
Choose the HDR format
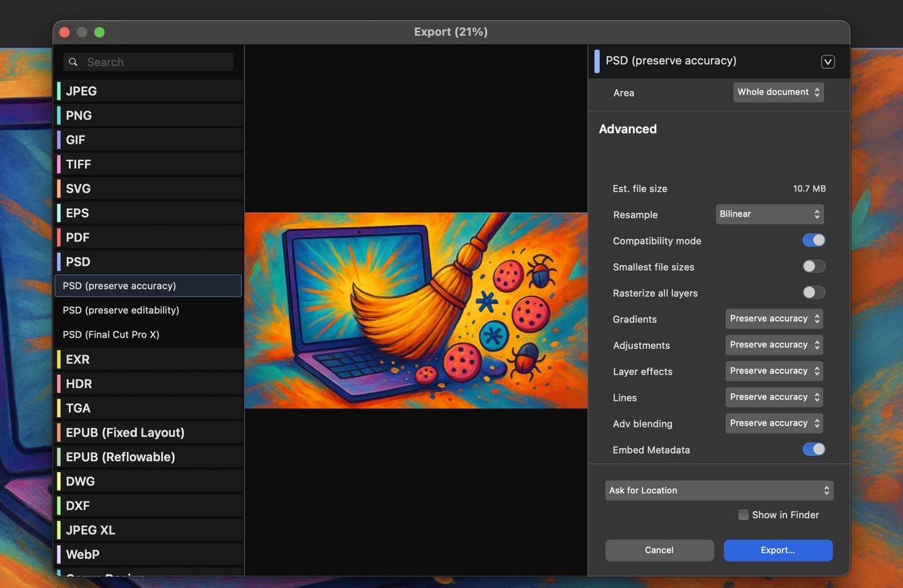tap(149, 384)
